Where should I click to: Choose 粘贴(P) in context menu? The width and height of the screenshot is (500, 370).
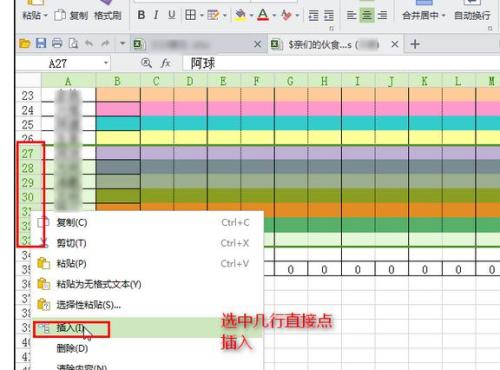pyautogui.click(x=147, y=264)
